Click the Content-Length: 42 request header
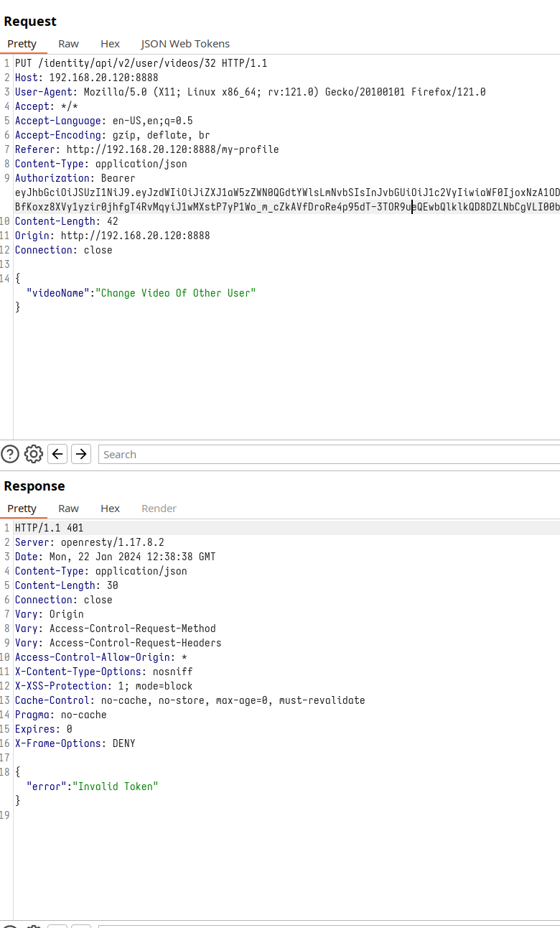Screen dimensions: 560x928 pos(67,221)
